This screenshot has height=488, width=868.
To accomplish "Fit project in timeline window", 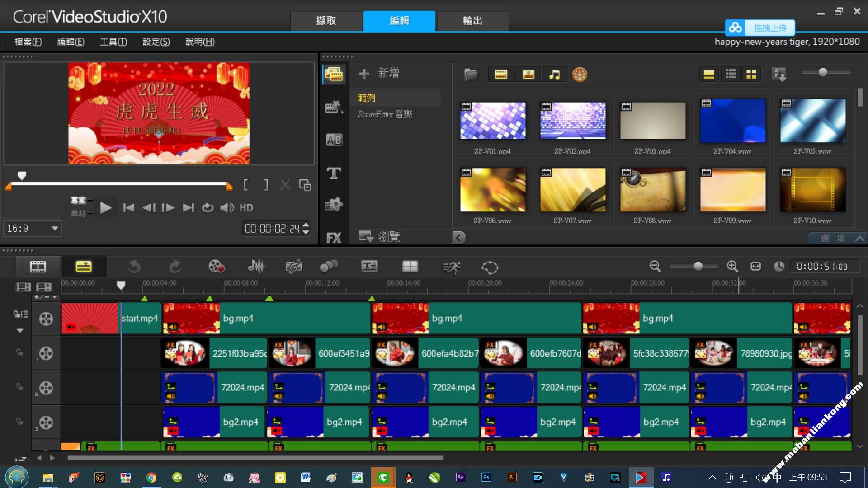I will (756, 267).
